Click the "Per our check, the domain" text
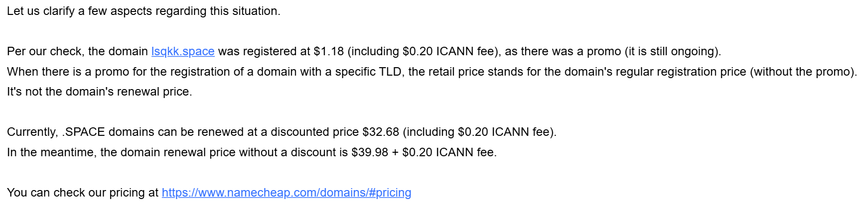868x203 pixels. click(77, 52)
